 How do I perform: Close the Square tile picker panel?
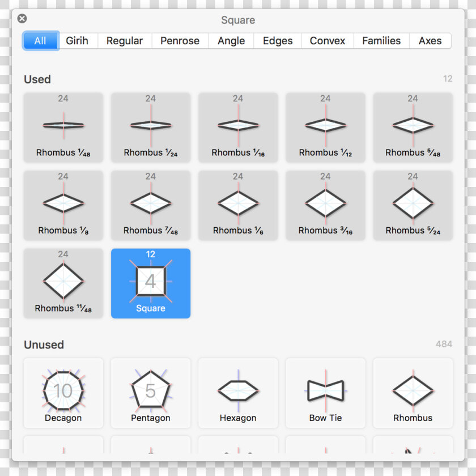(x=22, y=19)
